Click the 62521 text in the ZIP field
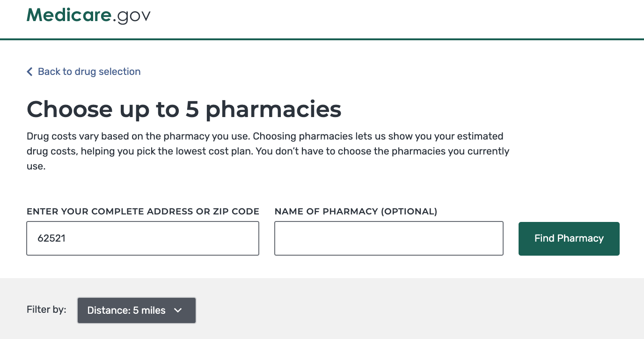644x339 pixels. [x=51, y=238]
